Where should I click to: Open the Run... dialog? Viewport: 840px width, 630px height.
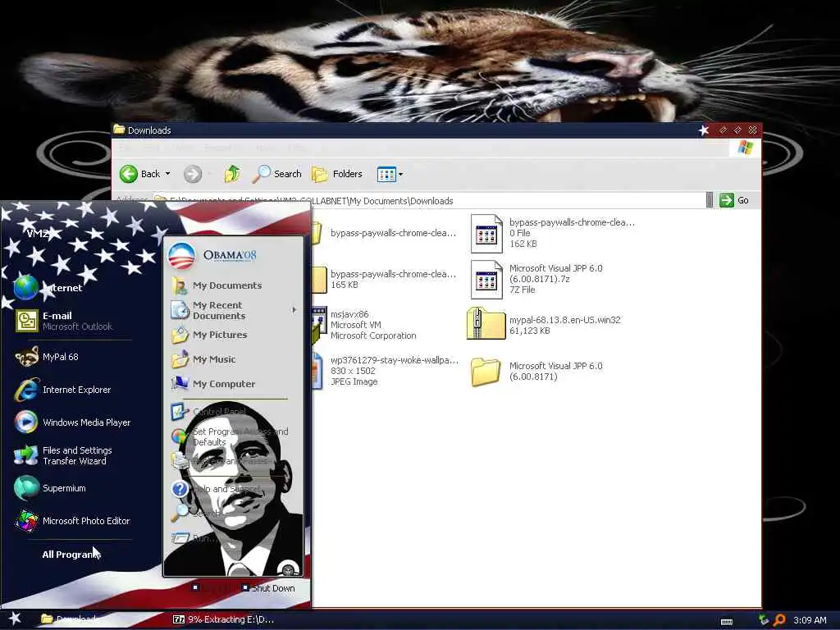(193, 538)
